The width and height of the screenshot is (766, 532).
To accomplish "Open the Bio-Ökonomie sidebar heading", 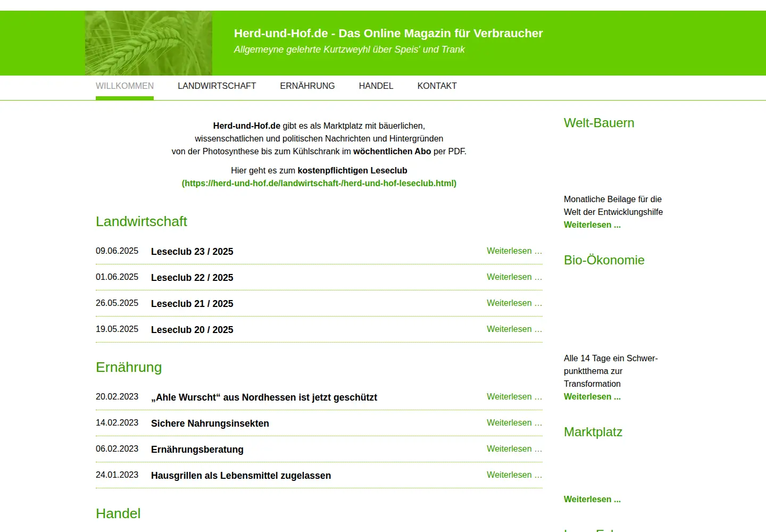I will pyautogui.click(x=604, y=260).
